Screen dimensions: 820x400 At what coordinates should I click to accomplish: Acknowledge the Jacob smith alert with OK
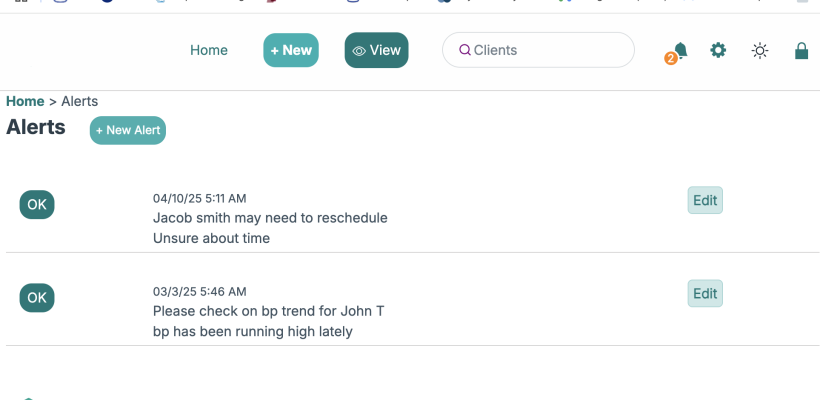pos(37,204)
